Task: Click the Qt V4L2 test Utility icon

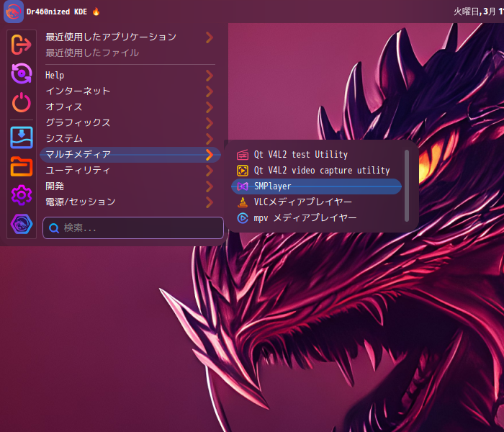Action: (243, 155)
